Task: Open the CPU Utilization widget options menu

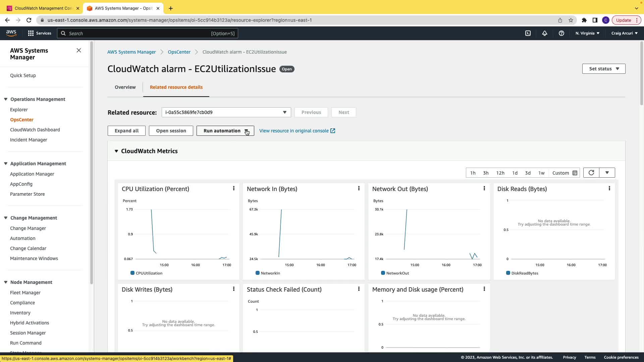Action: click(234, 188)
